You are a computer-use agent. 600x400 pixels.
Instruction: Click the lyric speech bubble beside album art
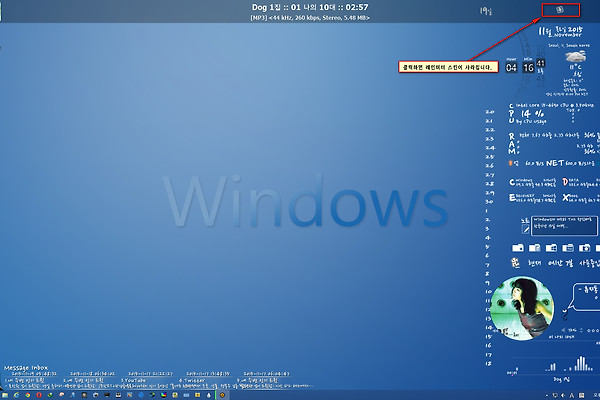[x=584, y=297]
